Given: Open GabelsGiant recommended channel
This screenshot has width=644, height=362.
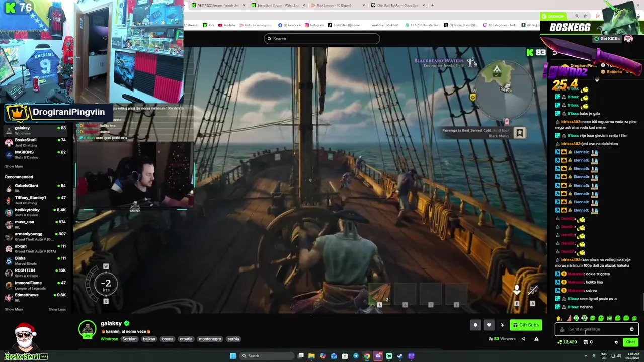Looking at the screenshot, I should tap(35, 188).
